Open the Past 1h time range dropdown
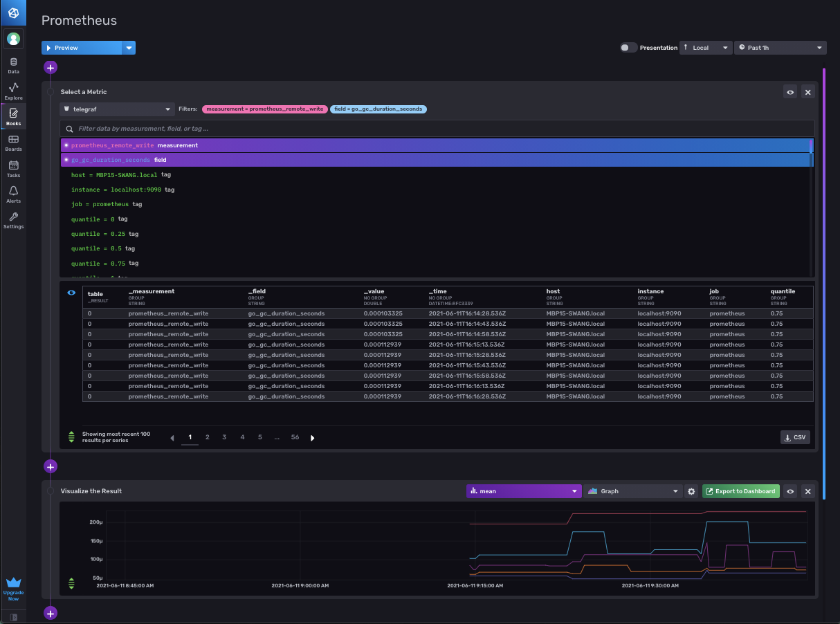This screenshot has width=840, height=624. 780,48
